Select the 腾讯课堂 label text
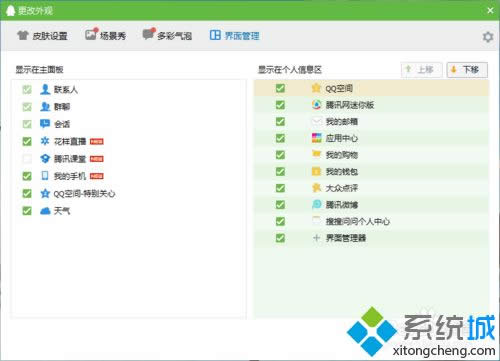Image resolution: width=500 pixels, height=361 pixels. pyautogui.click(x=70, y=159)
